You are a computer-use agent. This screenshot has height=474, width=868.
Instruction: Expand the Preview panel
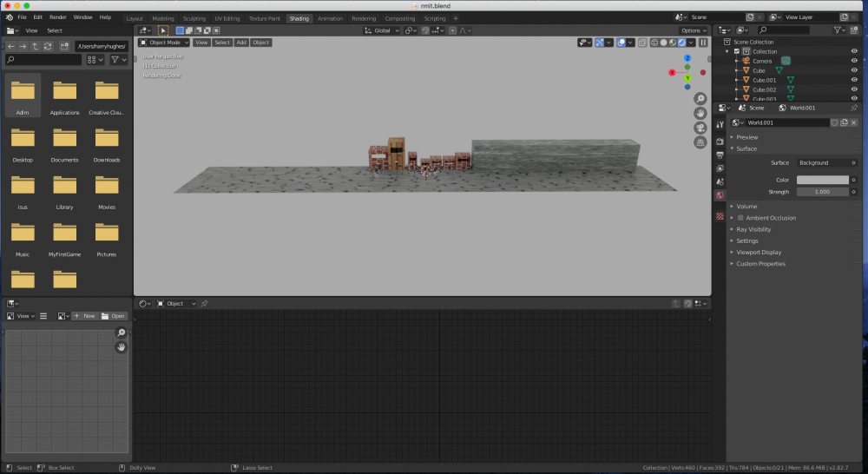[746, 137]
